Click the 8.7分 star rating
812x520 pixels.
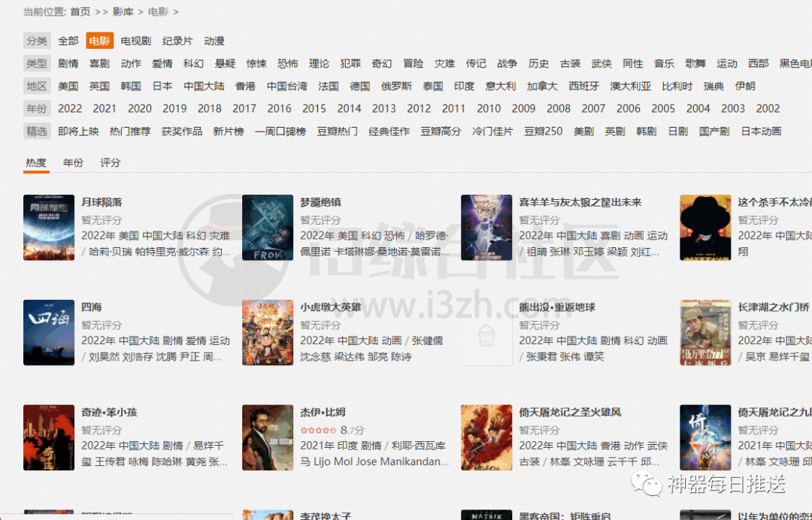(x=332, y=430)
